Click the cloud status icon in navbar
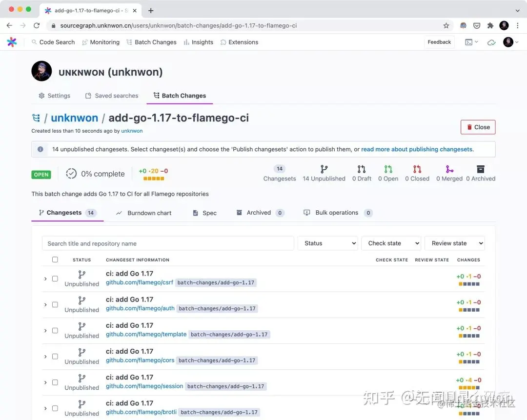Screen dimensions: 527x420 tap(491, 42)
